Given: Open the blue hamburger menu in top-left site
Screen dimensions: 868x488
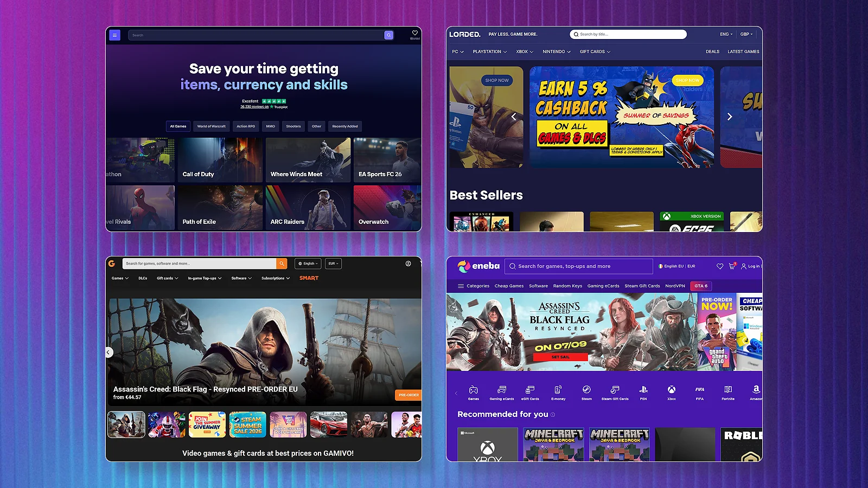Looking at the screenshot, I should [x=114, y=35].
